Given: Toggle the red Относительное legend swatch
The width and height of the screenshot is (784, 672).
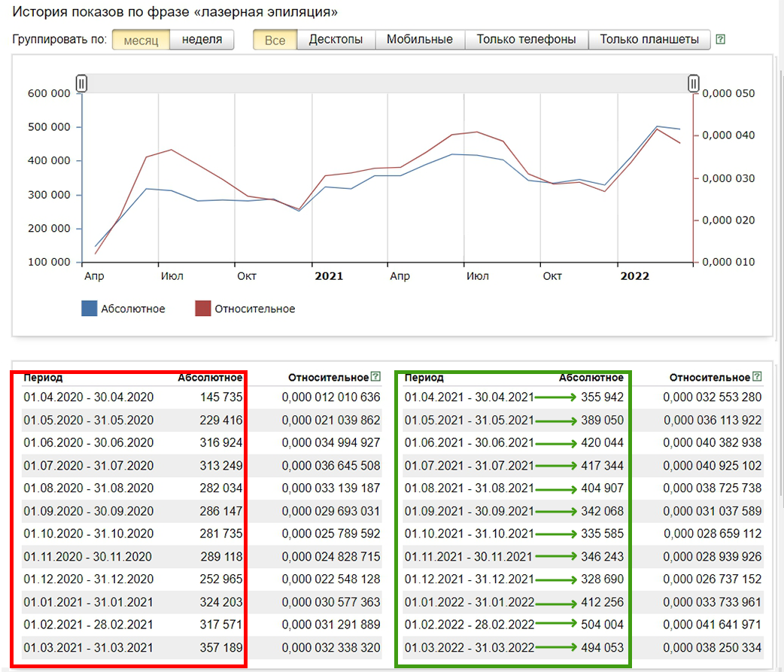Looking at the screenshot, I should pyautogui.click(x=203, y=309).
